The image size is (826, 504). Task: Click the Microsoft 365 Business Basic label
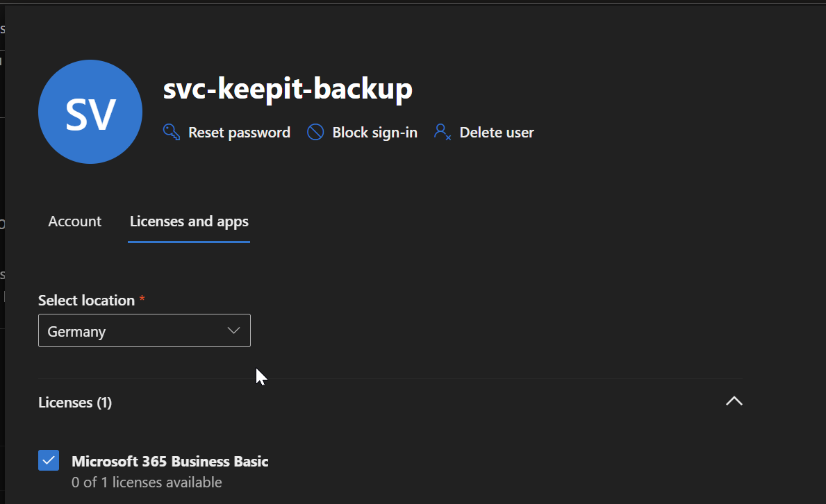170,461
